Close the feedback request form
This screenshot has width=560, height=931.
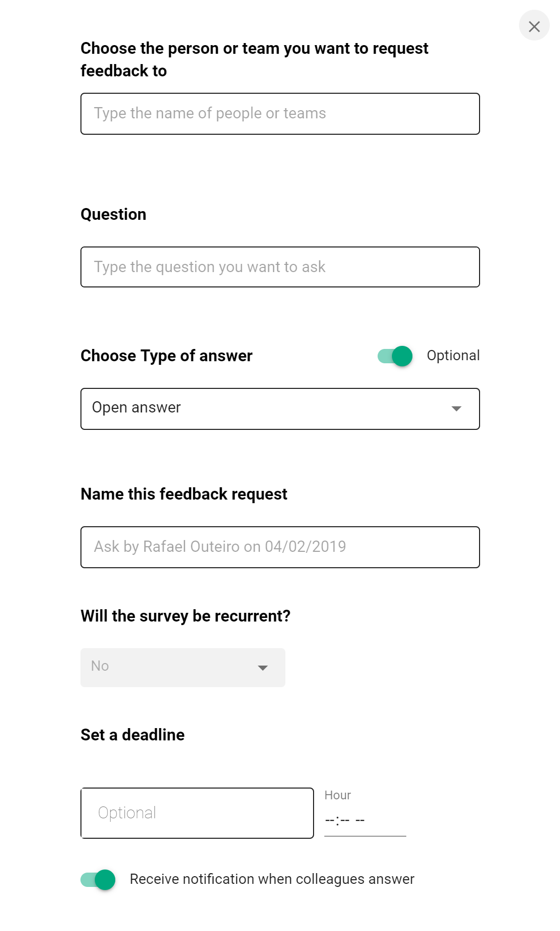click(x=534, y=26)
